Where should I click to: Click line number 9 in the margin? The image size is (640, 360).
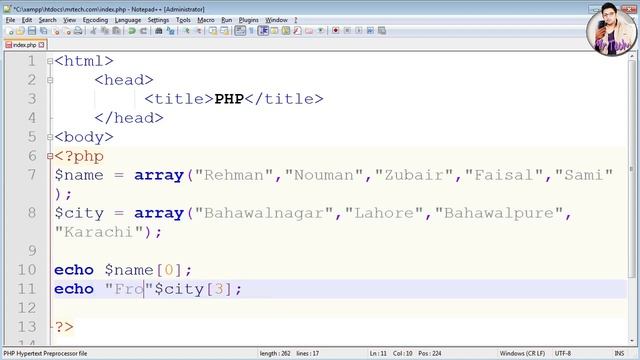click(32, 251)
